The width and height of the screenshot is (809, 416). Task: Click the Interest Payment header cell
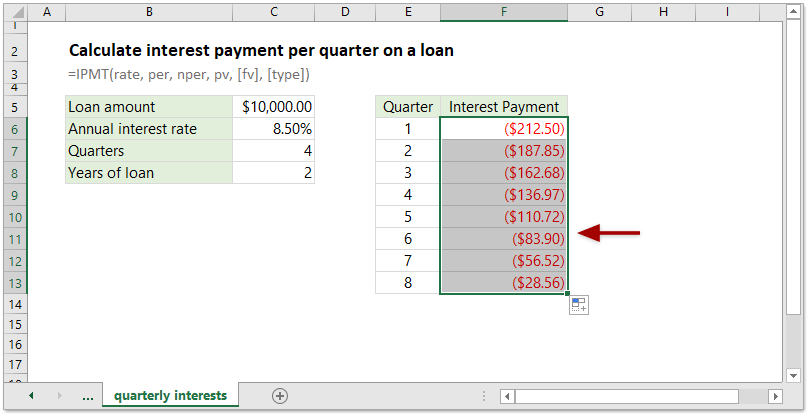point(503,106)
